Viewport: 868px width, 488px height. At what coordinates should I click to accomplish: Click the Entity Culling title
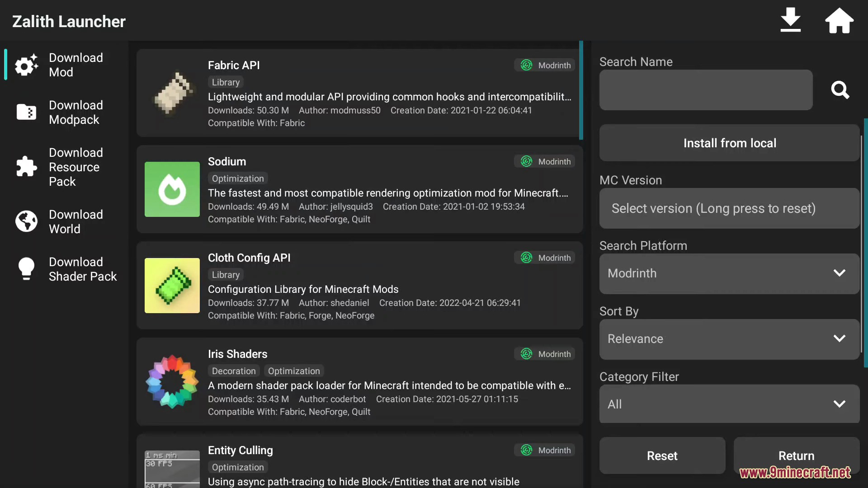(241, 450)
